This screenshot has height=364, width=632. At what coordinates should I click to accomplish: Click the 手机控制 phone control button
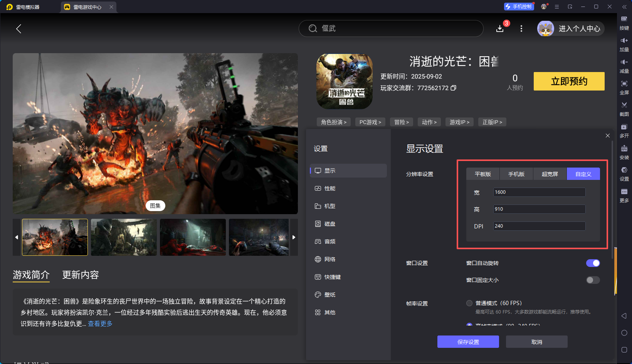point(519,7)
